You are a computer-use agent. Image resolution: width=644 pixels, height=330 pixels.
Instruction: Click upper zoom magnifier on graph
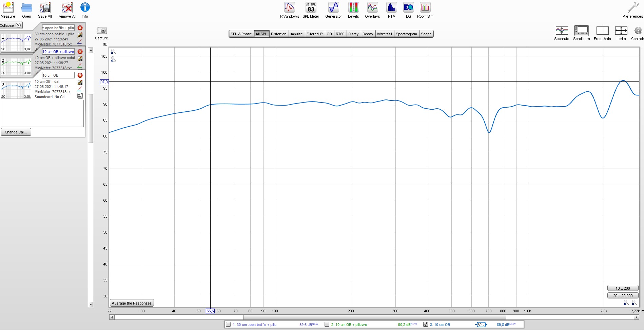114,52
